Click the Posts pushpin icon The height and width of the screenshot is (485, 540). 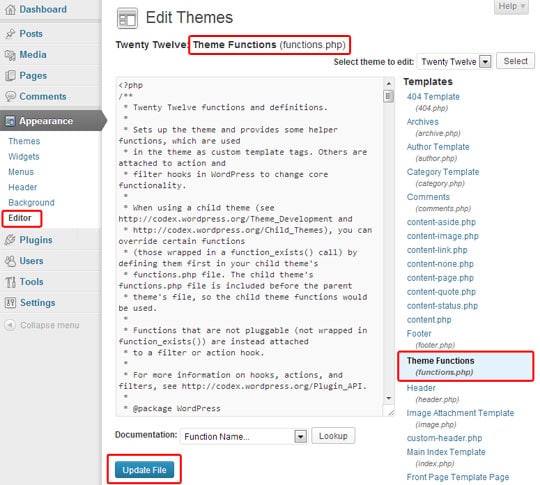click(x=10, y=34)
